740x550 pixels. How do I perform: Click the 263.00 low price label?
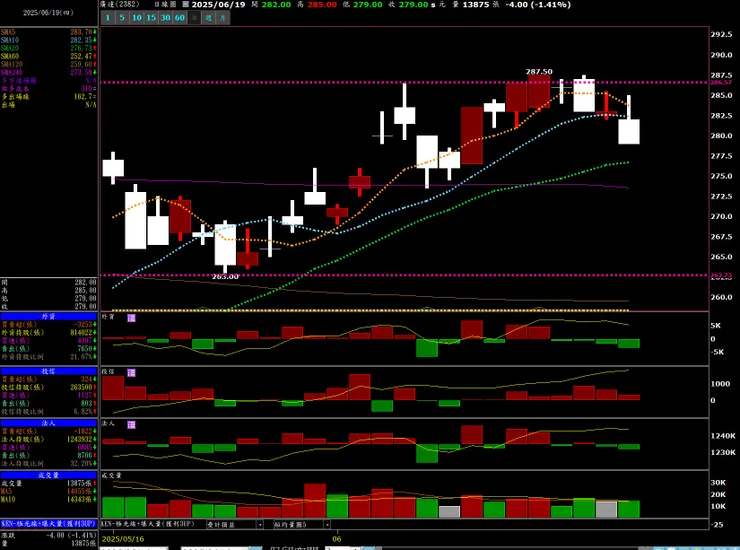tap(225, 277)
